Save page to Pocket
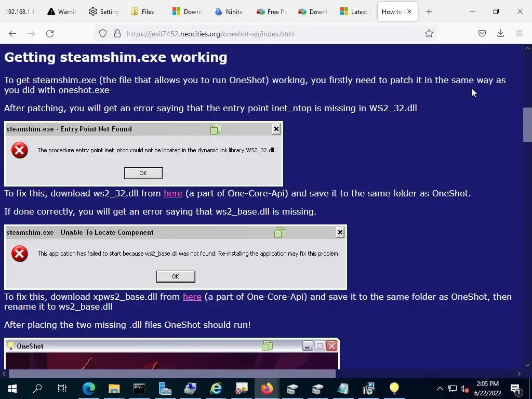The image size is (532, 399). click(x=482, y=33)
